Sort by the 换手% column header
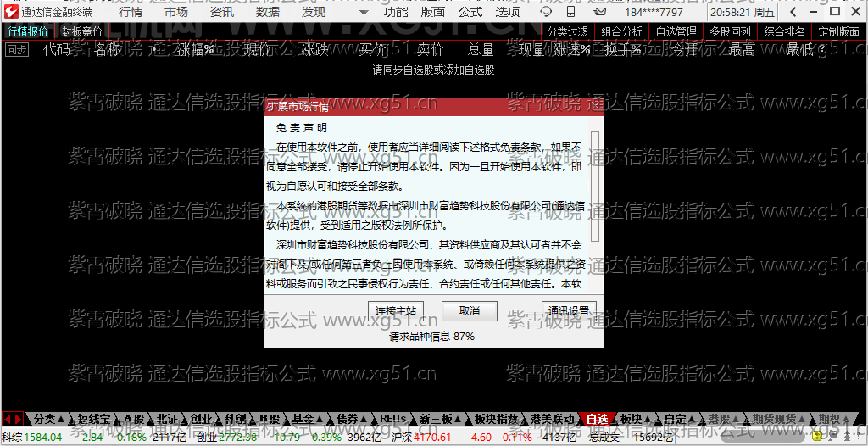The width and height of the screenshot is (868, 446). point(622,50)
